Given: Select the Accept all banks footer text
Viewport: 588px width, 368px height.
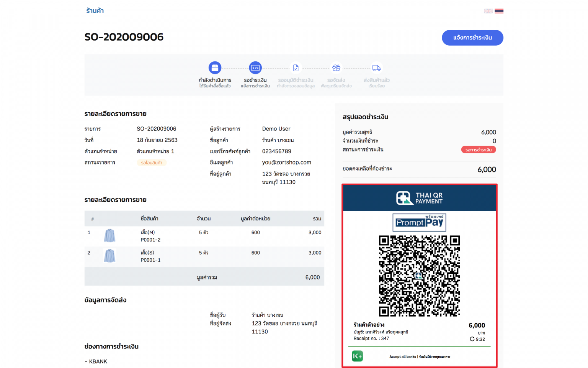Looking at the screenshot, I should tap(420, 356).
